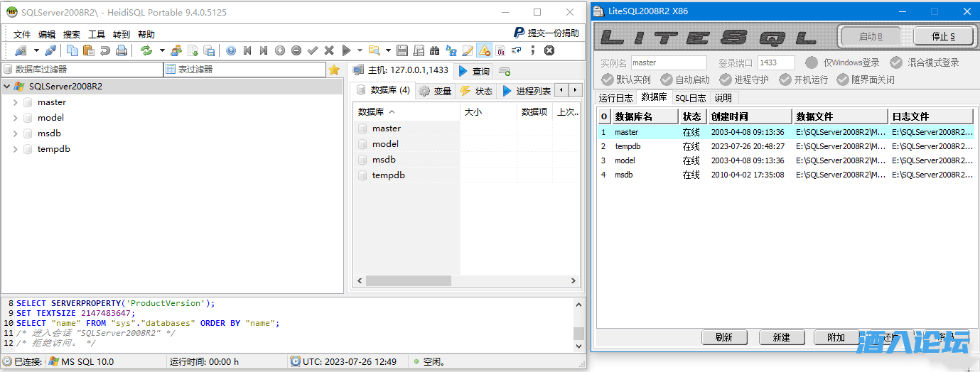
Task: Click the run query play icon
Action: [346, 50]
